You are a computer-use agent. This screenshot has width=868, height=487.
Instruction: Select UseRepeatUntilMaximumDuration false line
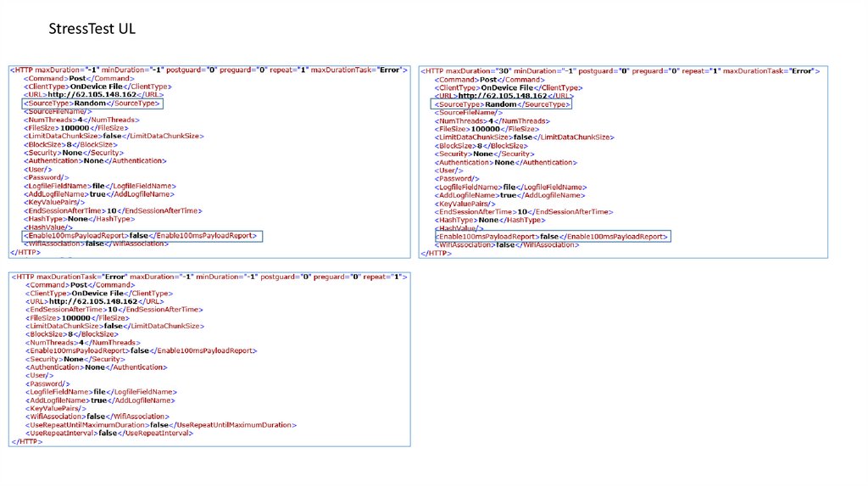coord(161,425)
